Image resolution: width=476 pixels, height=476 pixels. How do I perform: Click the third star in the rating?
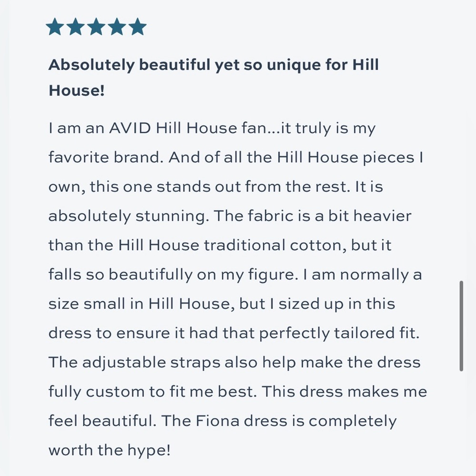[96, 27]
